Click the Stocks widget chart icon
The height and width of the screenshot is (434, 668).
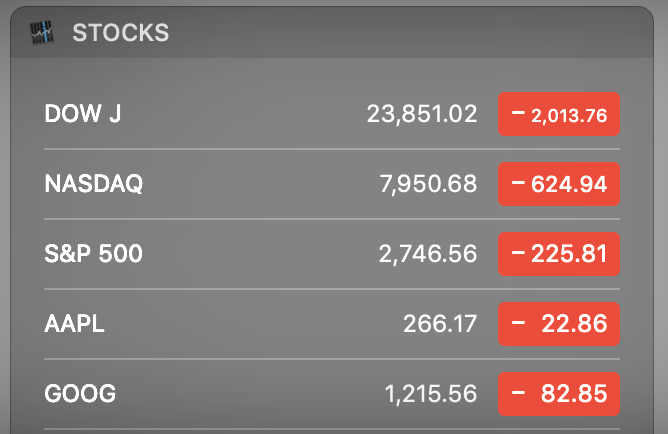click(x=39, y=33)
